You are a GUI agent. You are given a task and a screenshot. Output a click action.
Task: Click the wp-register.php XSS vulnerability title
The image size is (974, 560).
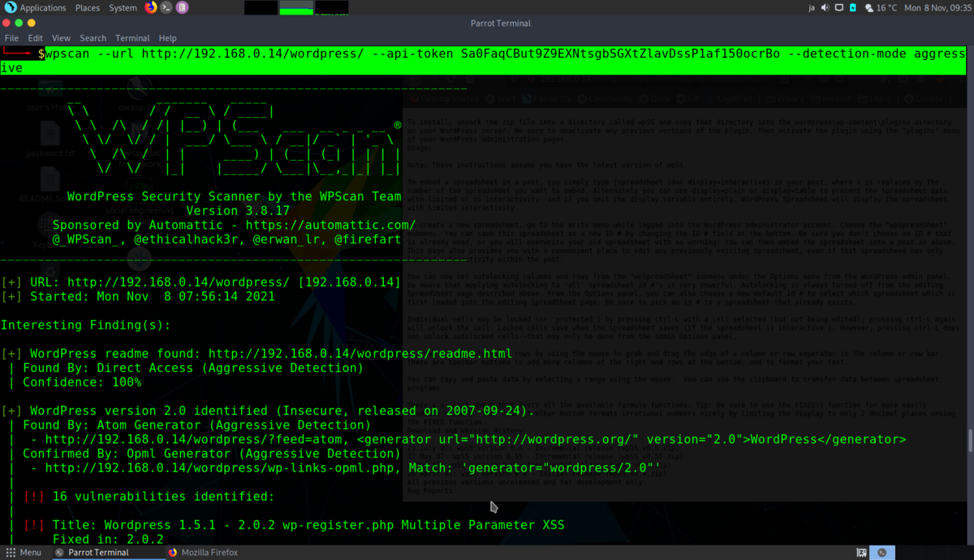[x=308, y=525]
